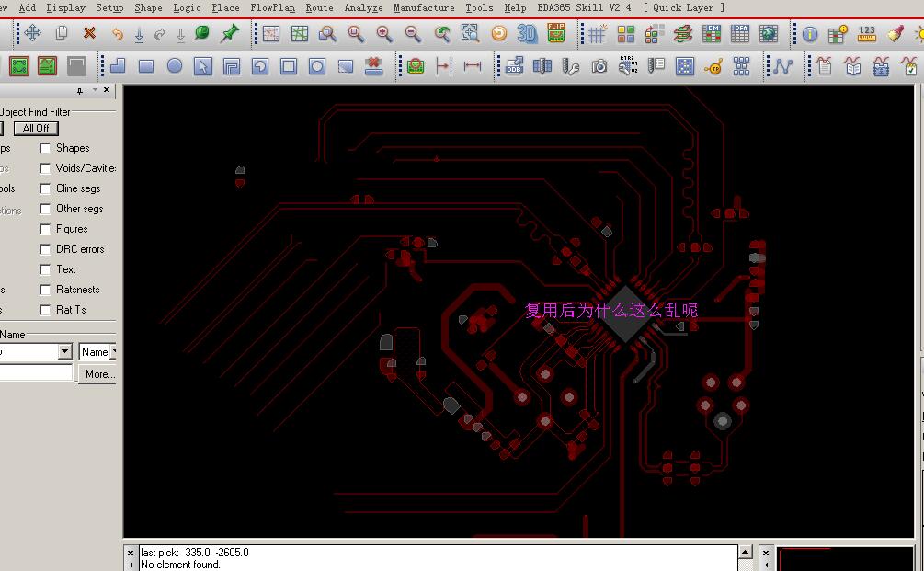
Task: Toggle the Ratsnests checkbox
Action: 45,290
